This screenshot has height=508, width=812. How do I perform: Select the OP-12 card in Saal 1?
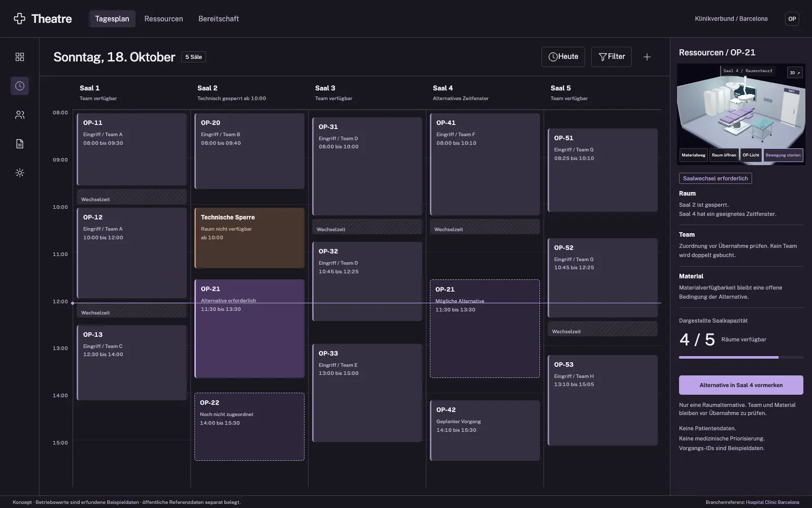(132, 253)
